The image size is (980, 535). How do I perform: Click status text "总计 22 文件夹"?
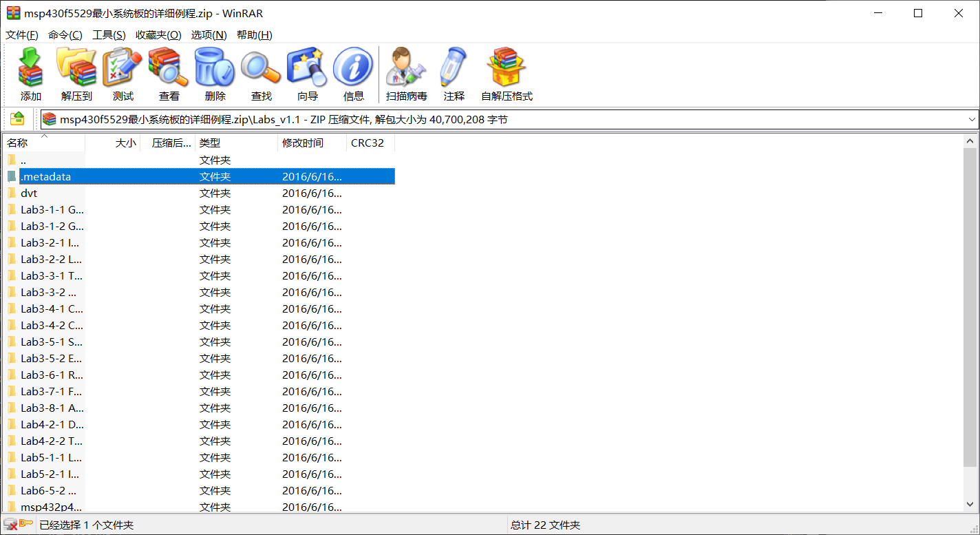546,525
